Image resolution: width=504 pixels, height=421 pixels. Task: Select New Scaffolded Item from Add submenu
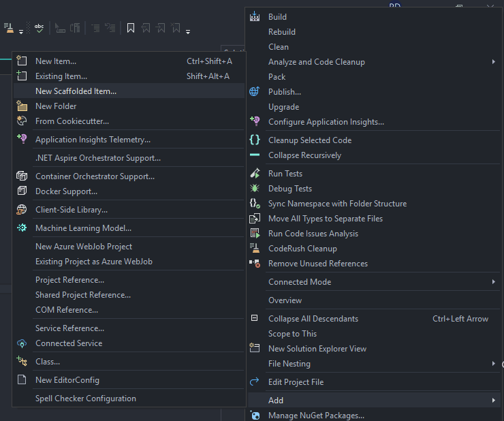click(76, 91)
